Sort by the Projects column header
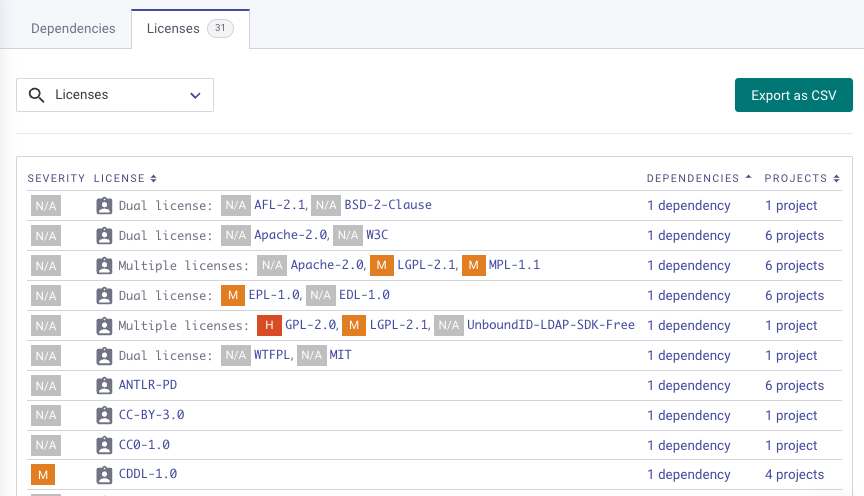This screenshot has height=496, width=864. click(802, 178)
